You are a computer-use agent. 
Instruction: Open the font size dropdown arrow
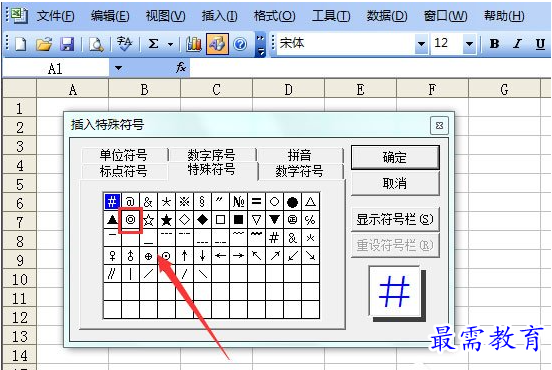tap(469, 44)
